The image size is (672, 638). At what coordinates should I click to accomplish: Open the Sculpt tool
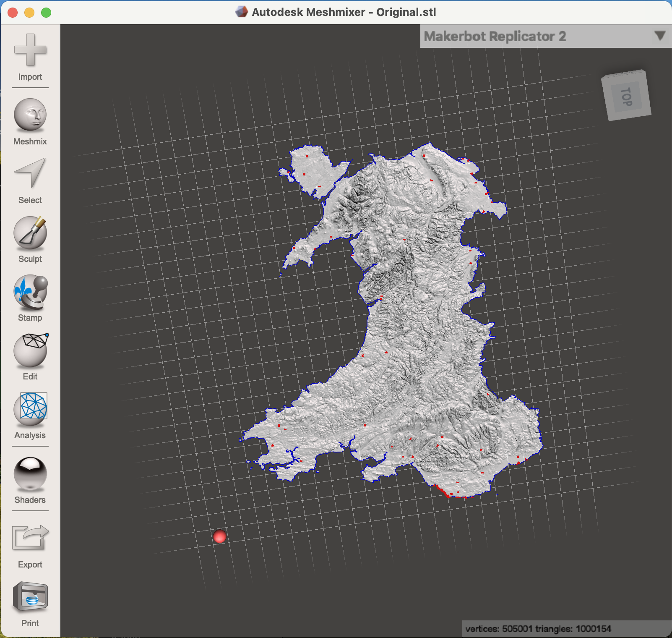[x=30, y=240]
